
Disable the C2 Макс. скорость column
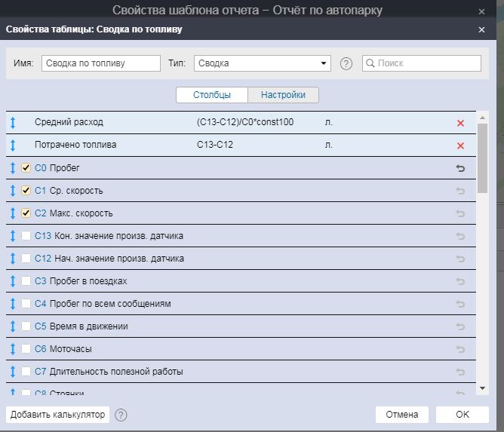click(26, 213)
